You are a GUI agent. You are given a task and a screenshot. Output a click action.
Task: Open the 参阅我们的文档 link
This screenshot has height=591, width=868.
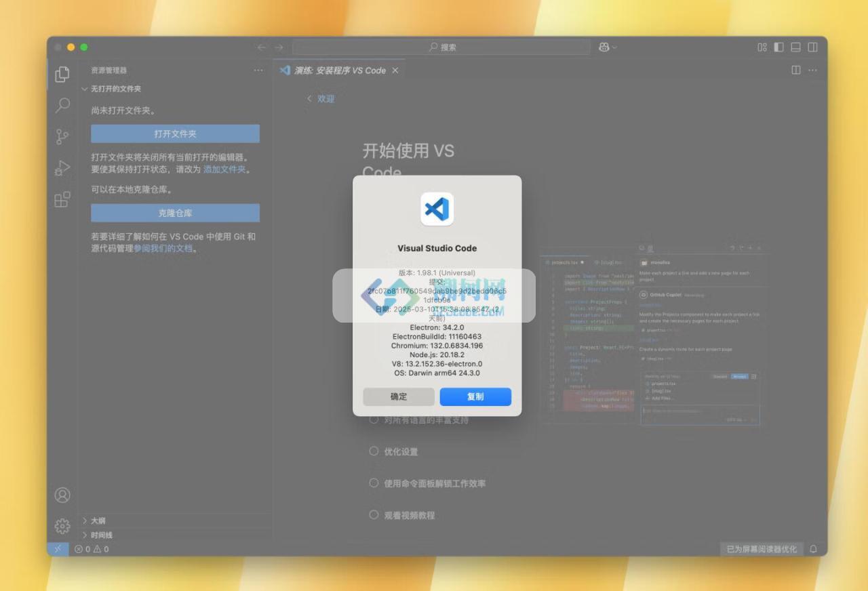pos(163,249)
